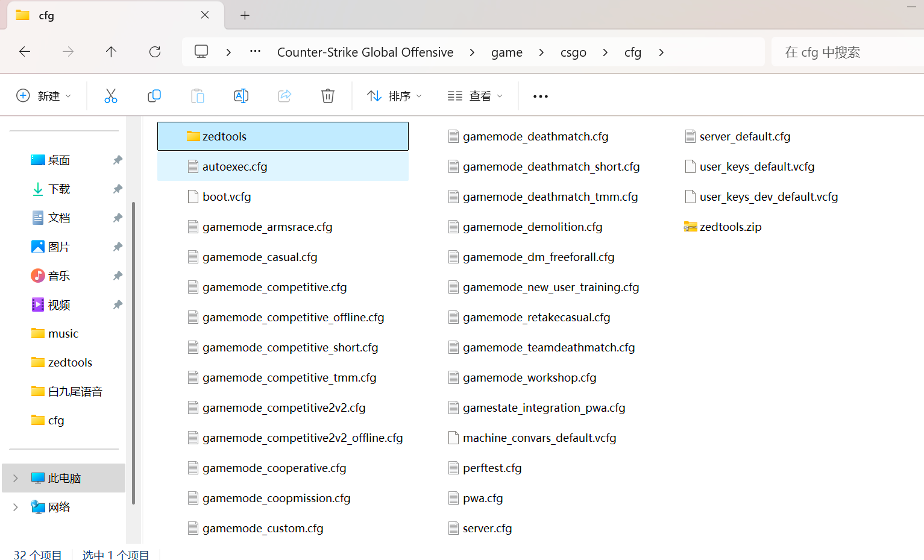The width and height of the screenshot is (924, 560).
Task: Click the cfg breadcrumb
Action: coord(633,52)
